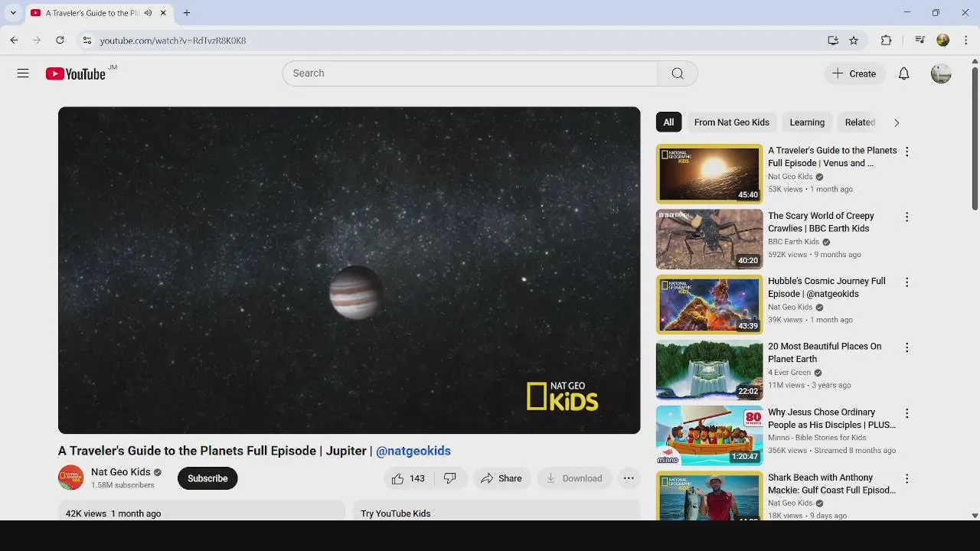Dislike the video with thumbs down
The image size is (980, 551).
click(450, 478)
